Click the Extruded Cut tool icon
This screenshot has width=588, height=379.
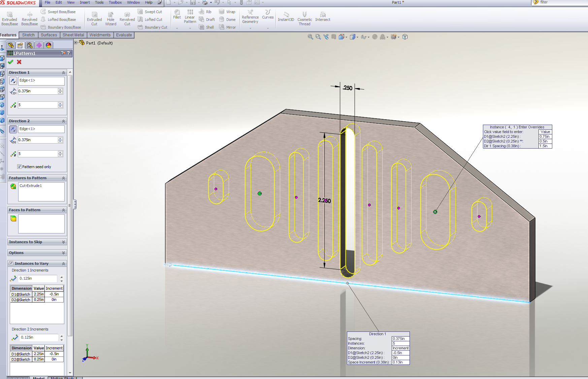94,15
